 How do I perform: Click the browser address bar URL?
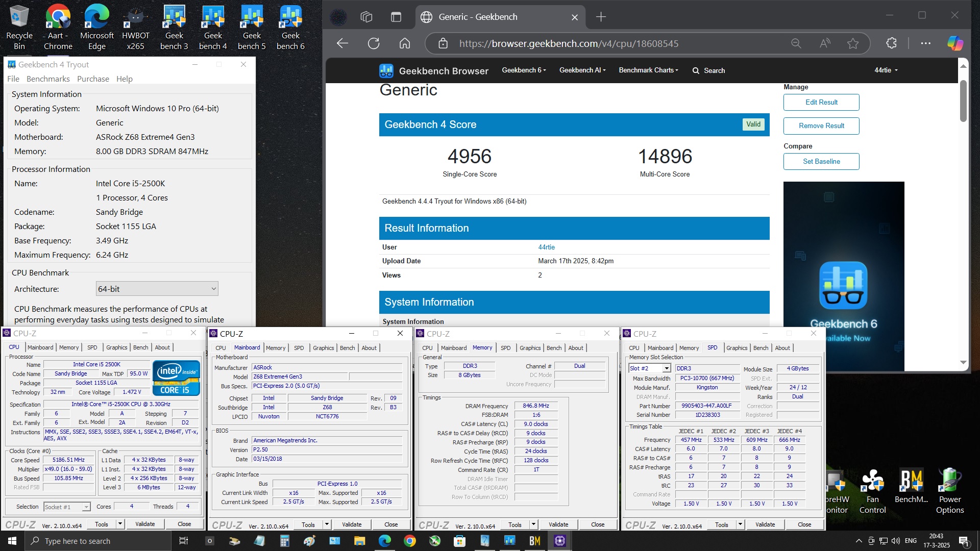(569, 43)
